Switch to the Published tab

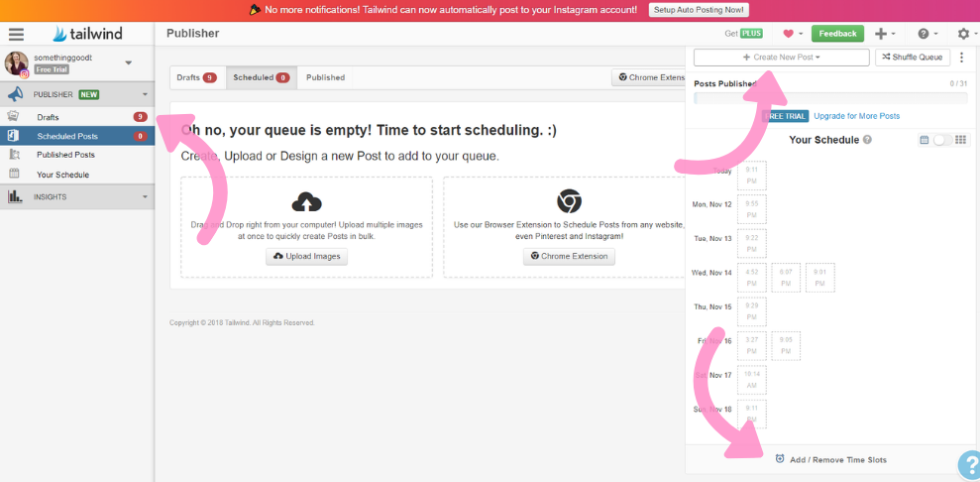(325, 77)
